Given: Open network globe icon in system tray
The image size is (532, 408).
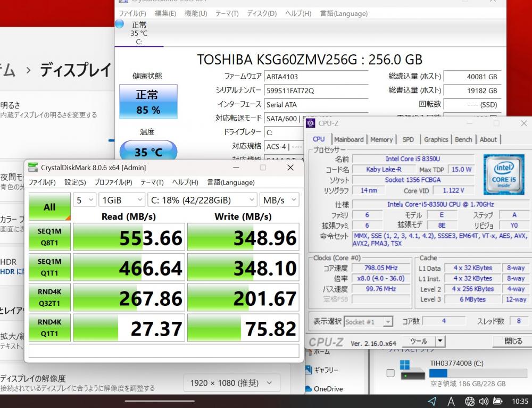Looking at the screenshot, I should [x=470, y=402].
